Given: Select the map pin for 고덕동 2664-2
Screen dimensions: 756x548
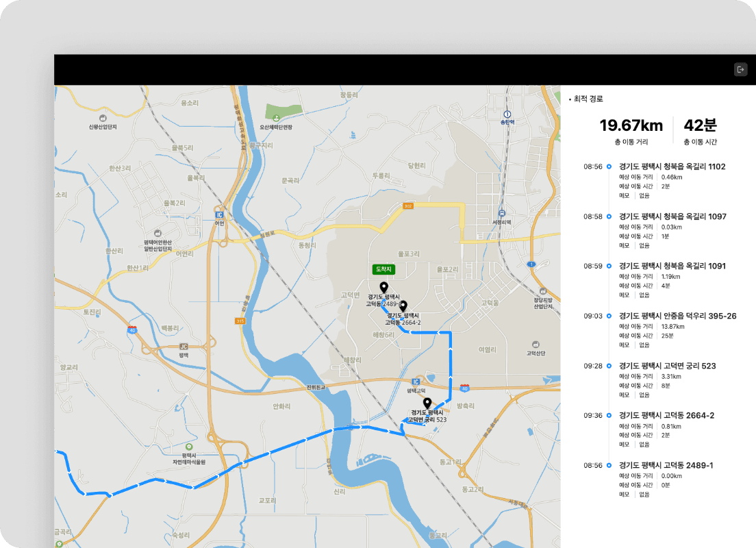Looking at the screenshot, I should pos(403,306).
